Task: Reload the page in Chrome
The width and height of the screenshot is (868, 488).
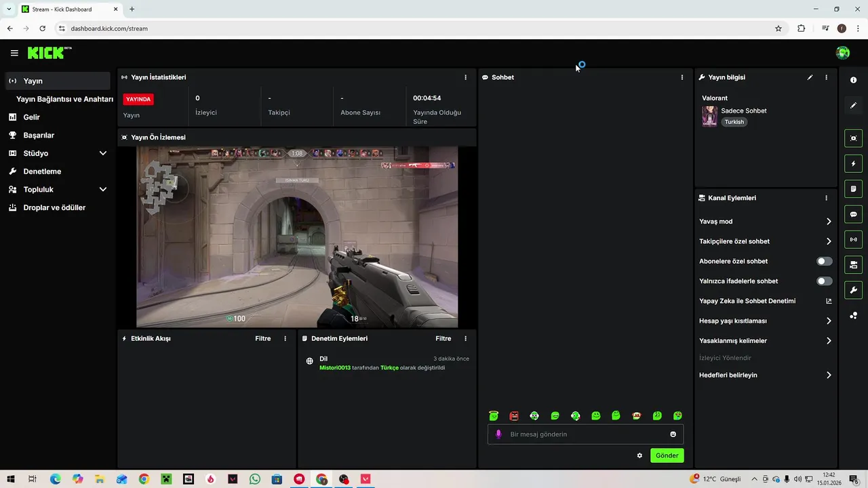Action: pos(43,28)
